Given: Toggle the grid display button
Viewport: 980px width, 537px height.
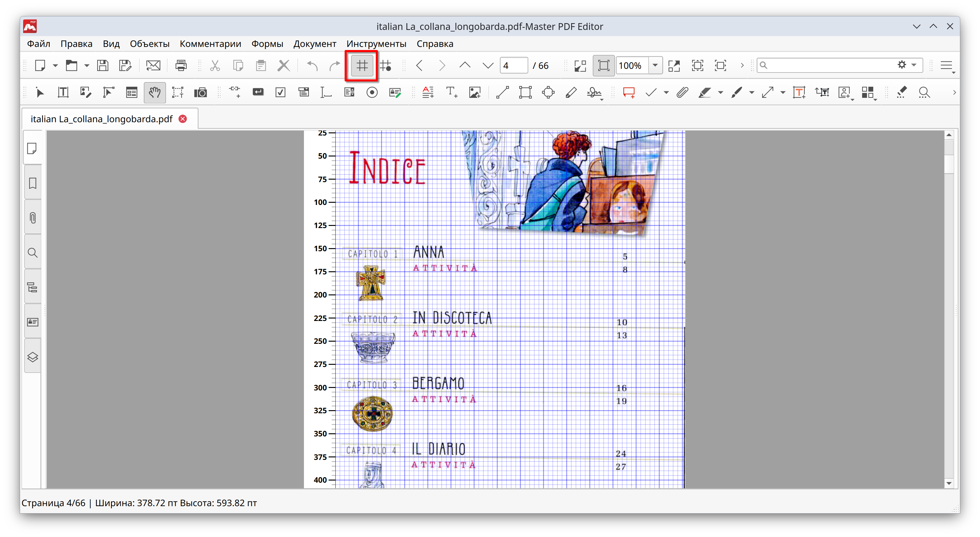Looking at the screenshot, I should (x=362, y=65).
